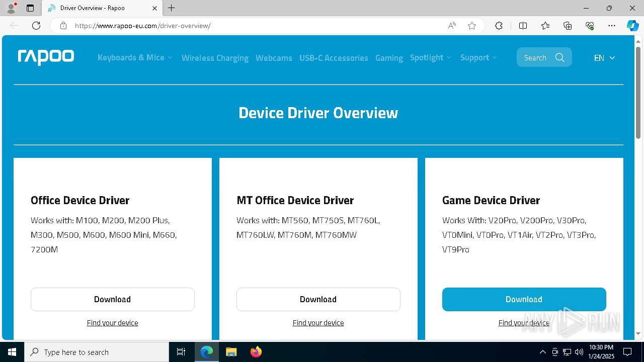Open Edge profile icon
The height and width of the screenshot is (362, 644).
pos(11,8)
